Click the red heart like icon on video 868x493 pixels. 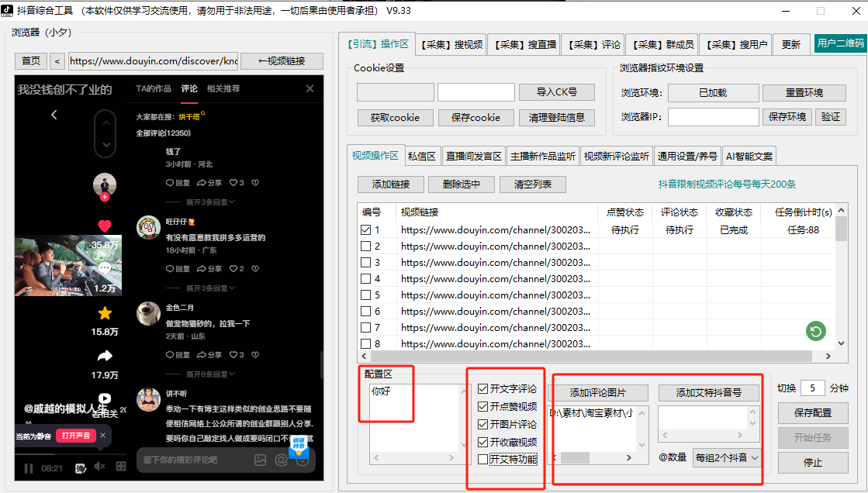click(x=105, y=226)
